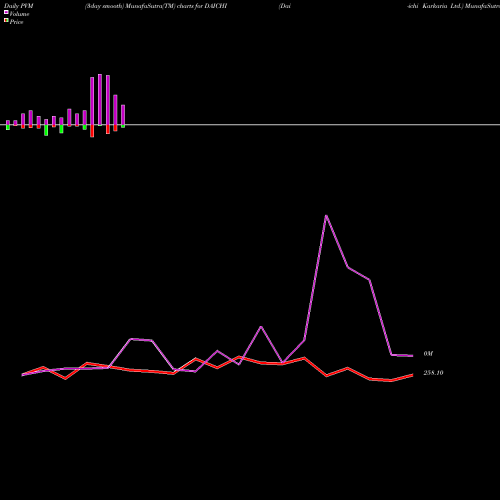Click the '258.10' price end label
Viewport: 500px width, 500px height.
click(433, 373)
